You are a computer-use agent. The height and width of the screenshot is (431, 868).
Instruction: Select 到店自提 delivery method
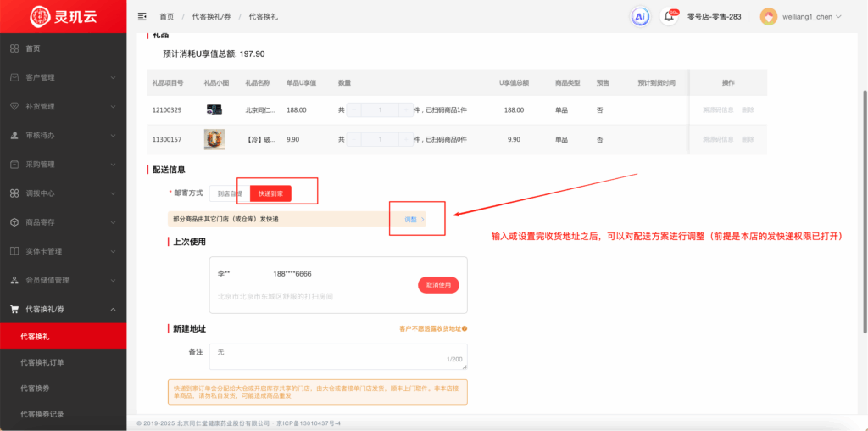coord(225,194)
